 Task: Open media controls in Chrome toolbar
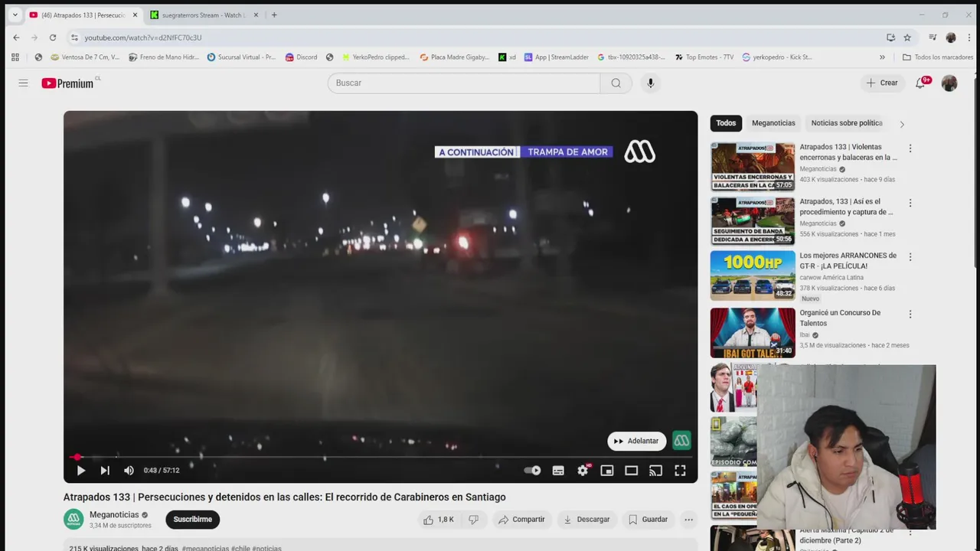pyautogui.click(x=933, y=37)
